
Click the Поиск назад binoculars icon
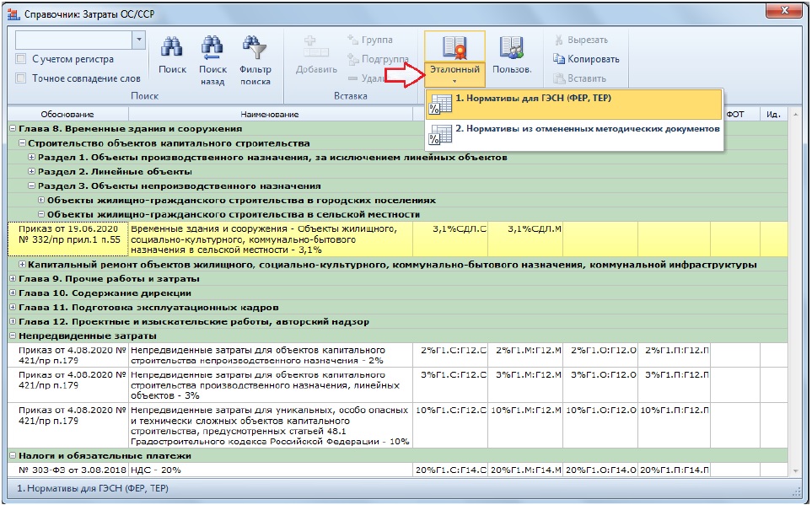[212, 48]
